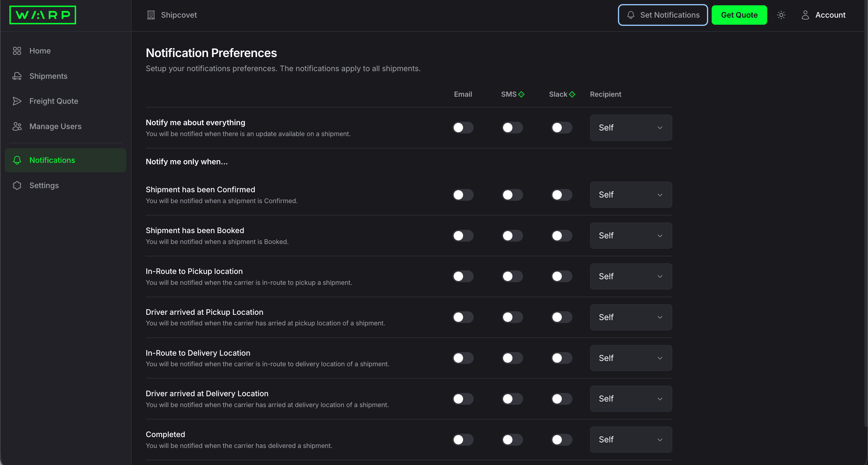
Task: Click Set Notifications in the top bar
Action: tap(662, 15)
